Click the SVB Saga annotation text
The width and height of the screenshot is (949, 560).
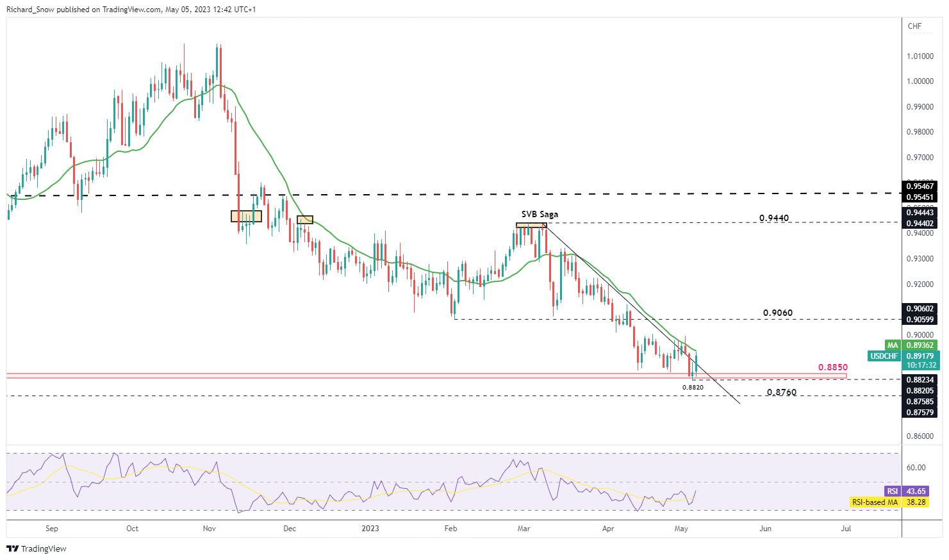click(x=540, y=215)
